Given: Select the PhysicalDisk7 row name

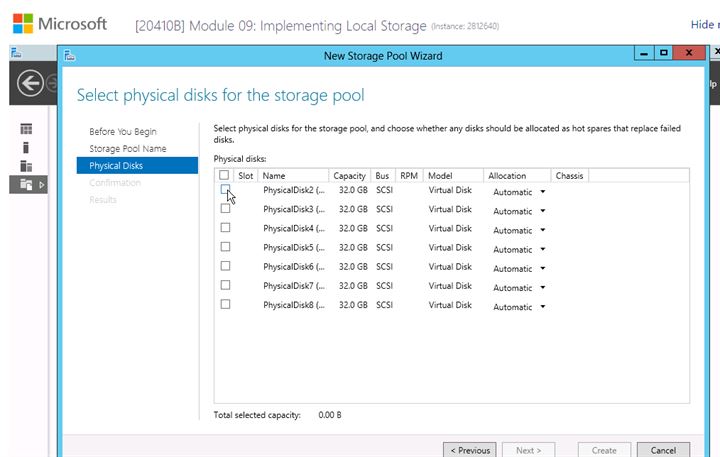Looking at the screenshot, I should (x=293, y=286).
